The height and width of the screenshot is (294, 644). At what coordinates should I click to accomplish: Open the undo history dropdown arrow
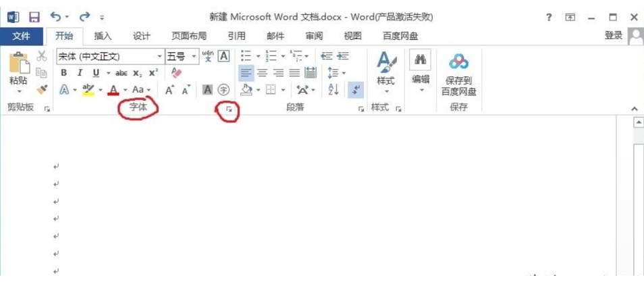67,18
